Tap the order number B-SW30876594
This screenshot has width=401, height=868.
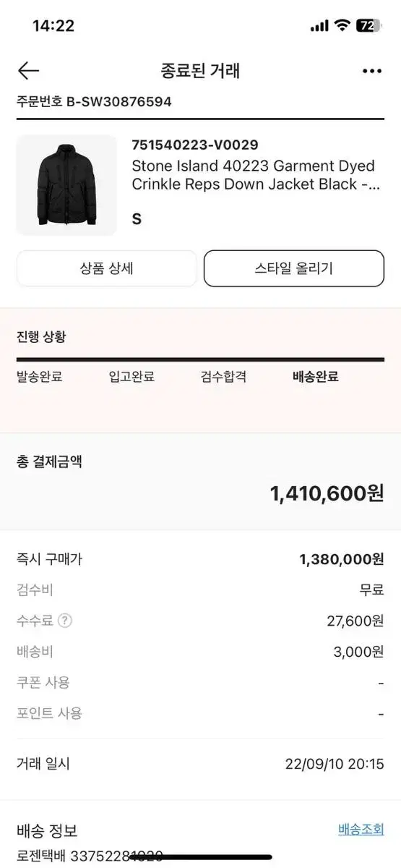tap(119, 101)
